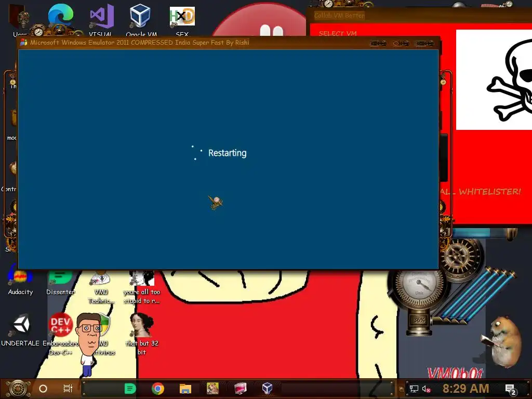Click the Collab VM Botter window title
Image resolution: width=532 pixels, height=399 pixels.
[339, 15]
